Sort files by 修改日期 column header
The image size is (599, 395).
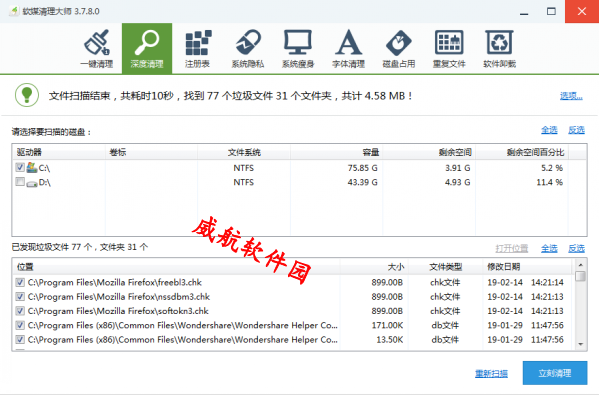click(527, 267)
